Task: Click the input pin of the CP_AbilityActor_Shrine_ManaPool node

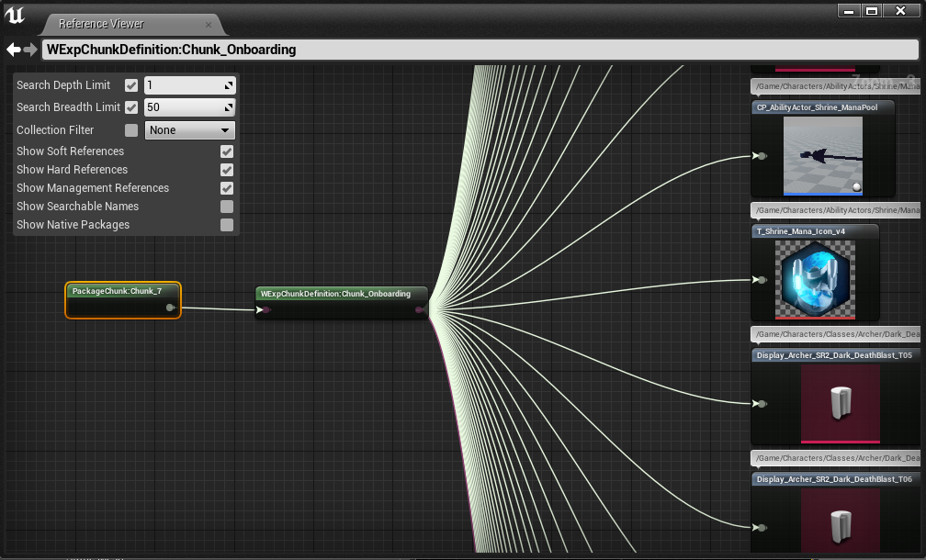Action: point(760,156)
